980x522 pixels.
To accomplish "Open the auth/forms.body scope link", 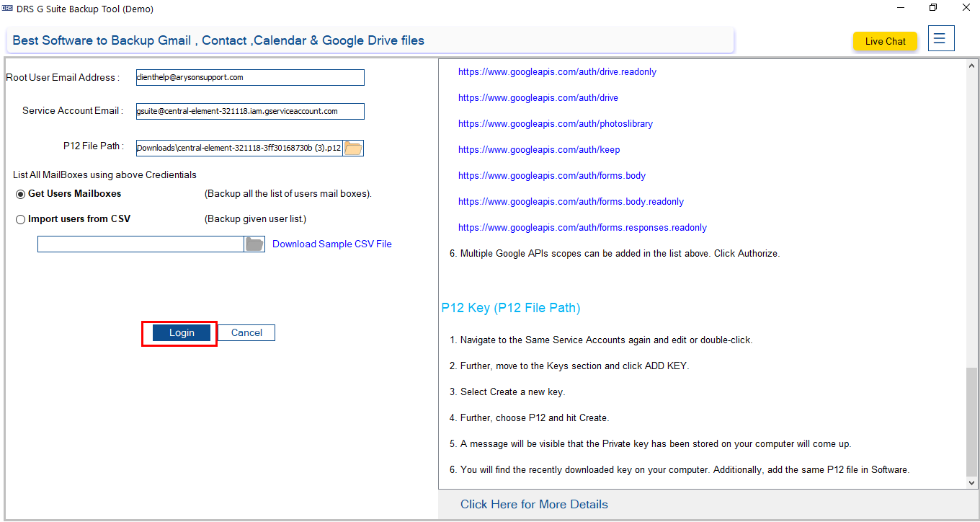I will [552, 176].
